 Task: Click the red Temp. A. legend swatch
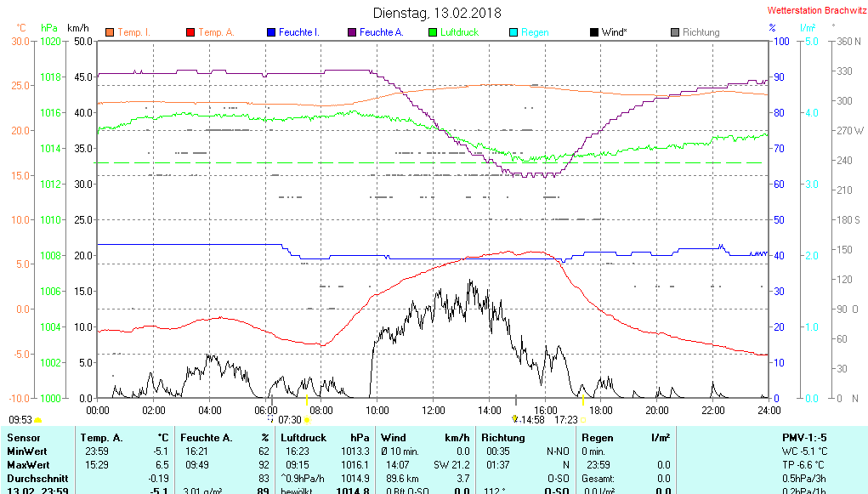(x=190, y=32)
